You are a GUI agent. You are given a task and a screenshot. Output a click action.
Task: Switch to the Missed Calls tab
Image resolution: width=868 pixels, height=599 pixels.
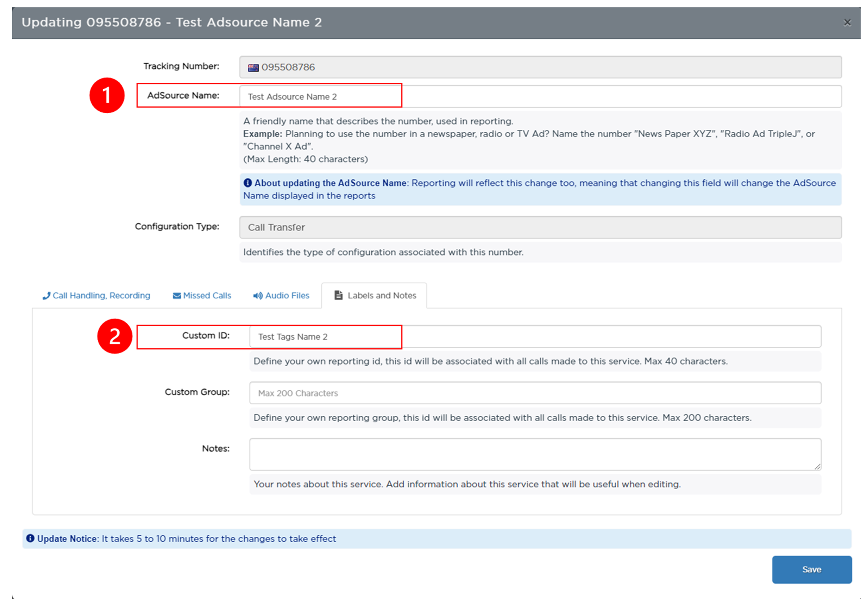[x=202, y=295]
